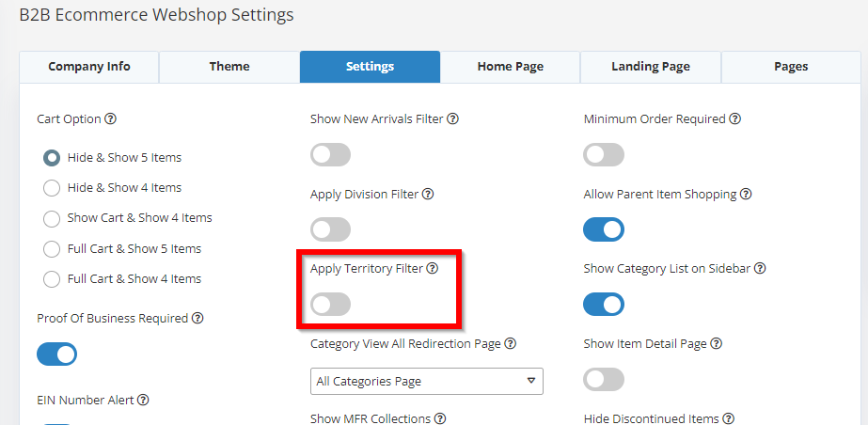Turn on Minimum Order Required switch
This screenshot has height=425, width=868.
(x=604, y=155)
